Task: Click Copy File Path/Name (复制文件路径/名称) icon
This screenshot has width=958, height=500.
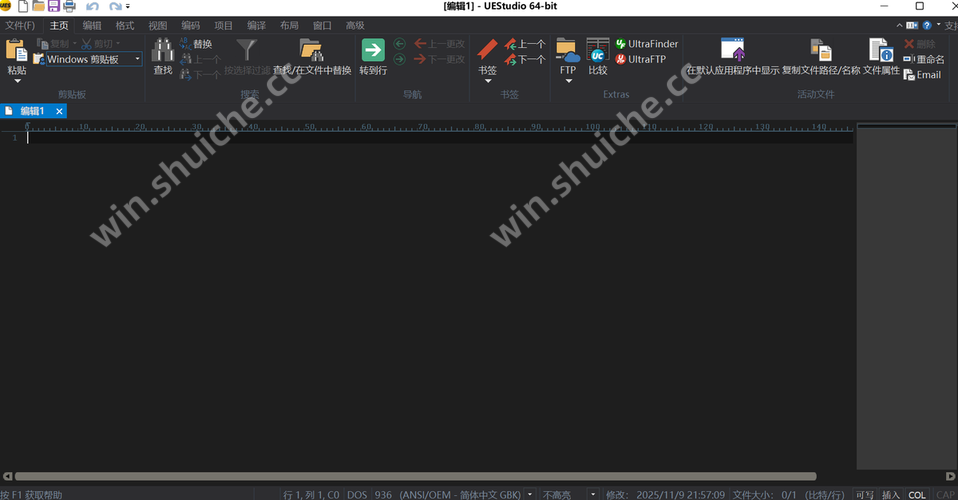Action: (821, 50)
